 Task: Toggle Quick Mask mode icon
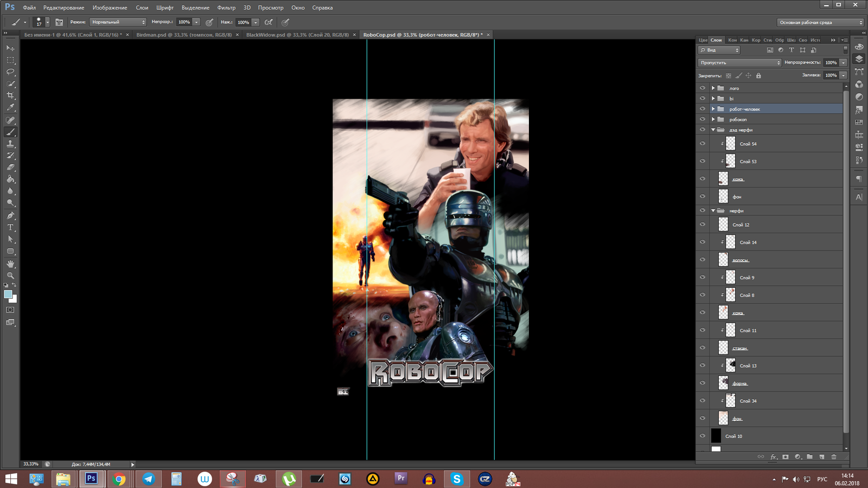click(10, 310)
